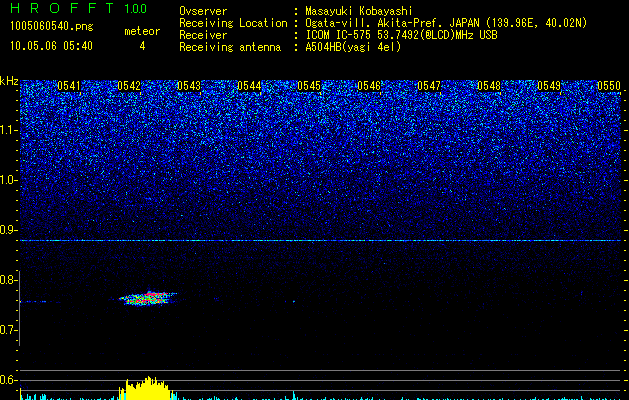Click the red meteor echo in spectrogram
The image size is (629, 400).
(148, 298)
